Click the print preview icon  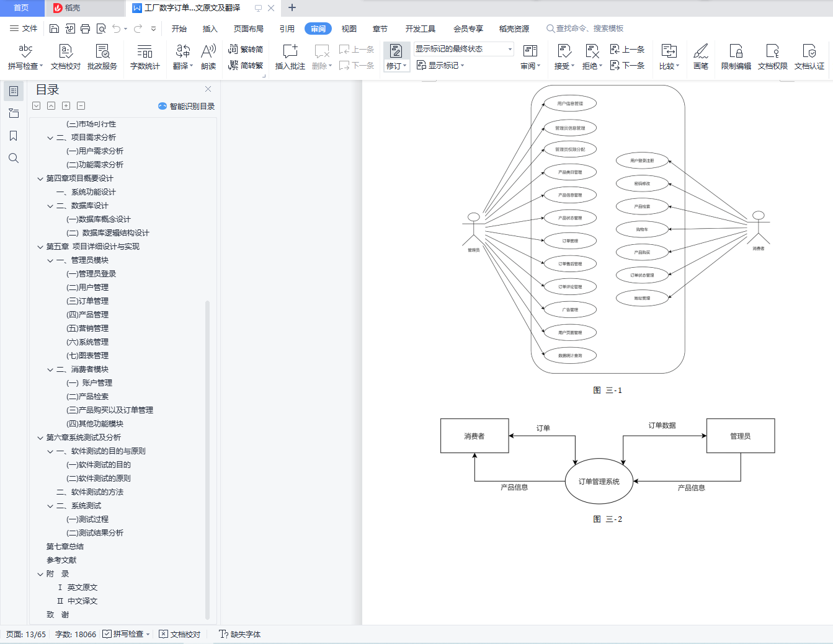tap(101, 29)
